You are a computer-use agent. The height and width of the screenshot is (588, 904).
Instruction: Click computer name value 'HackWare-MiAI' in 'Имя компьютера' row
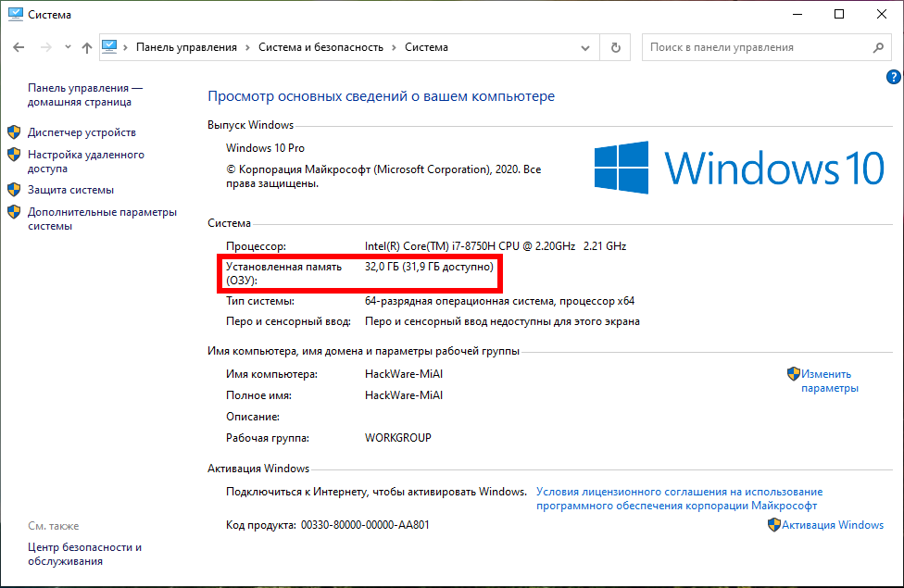[404, 374]
